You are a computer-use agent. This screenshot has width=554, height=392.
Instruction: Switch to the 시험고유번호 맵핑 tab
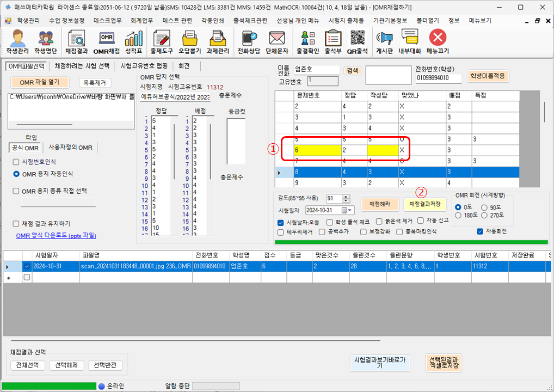(144, 66)
